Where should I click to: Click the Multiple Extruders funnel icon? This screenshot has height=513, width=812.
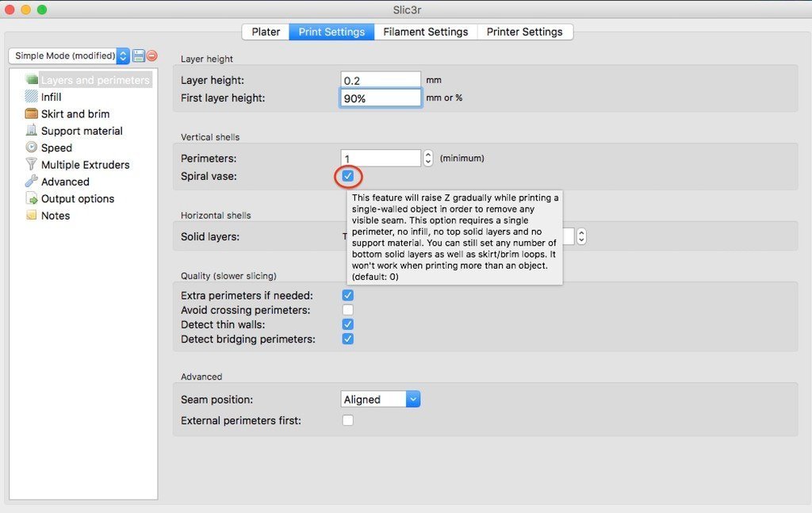click(32, 165)
